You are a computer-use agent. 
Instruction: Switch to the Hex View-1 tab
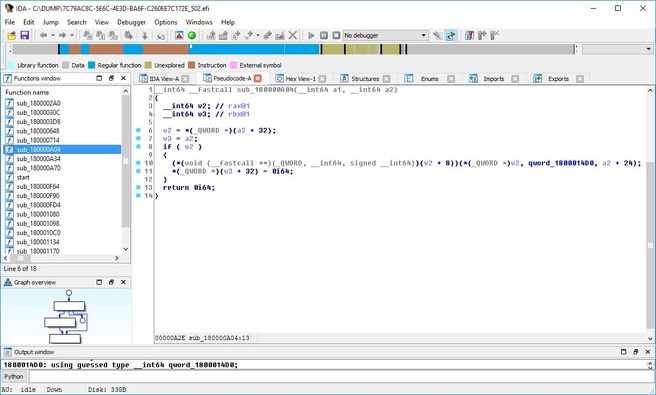click(300, 79)
